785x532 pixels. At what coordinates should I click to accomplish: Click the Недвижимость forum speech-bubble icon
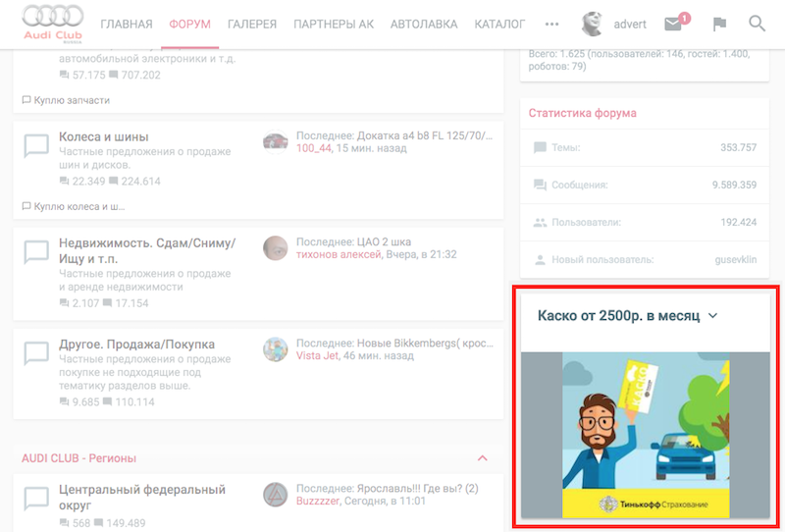coord(36,252)
